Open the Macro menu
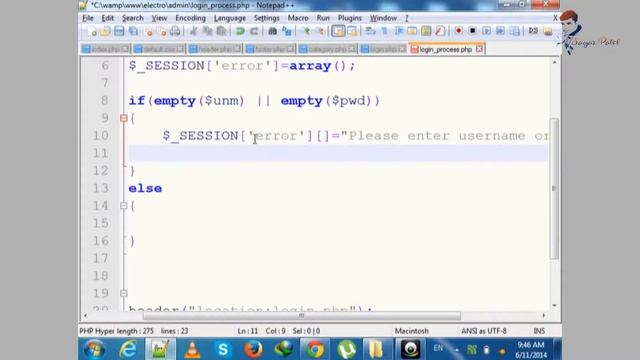Viewport: 640px width, 360px height. tap(298, 18)
